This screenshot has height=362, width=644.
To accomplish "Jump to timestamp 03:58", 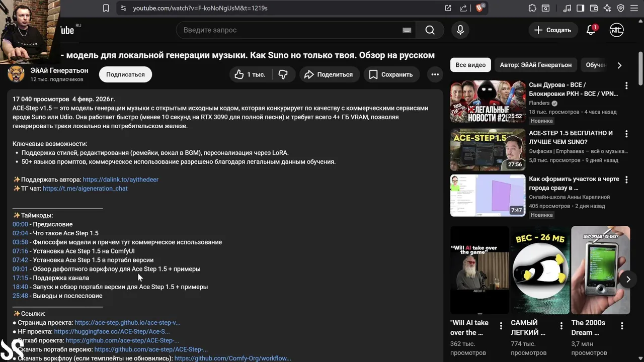I will [20, 242].
